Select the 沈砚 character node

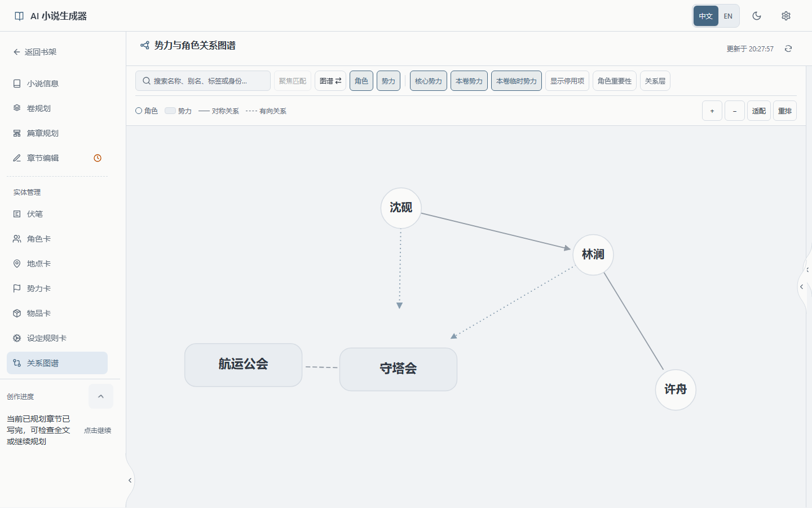[x=401, y=208]
